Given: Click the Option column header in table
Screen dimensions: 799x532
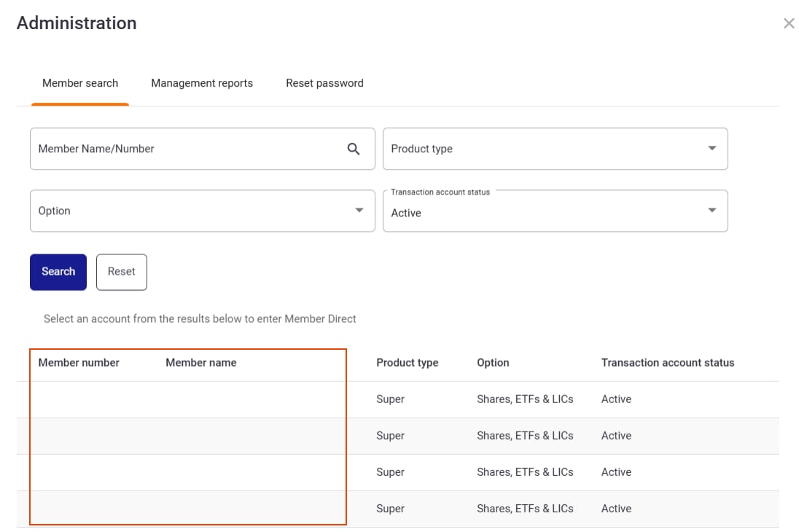Looking at the screenshot, I should (493, 362).
